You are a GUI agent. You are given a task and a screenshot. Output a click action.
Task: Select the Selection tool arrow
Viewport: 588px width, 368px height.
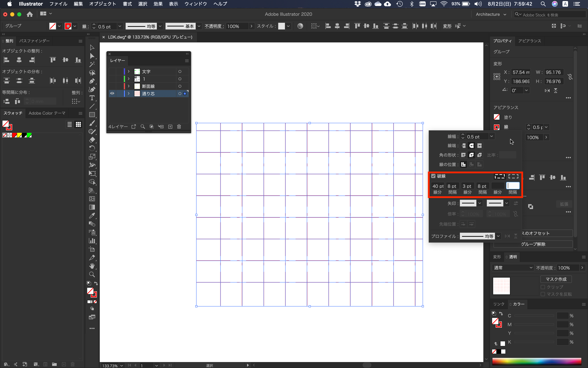click(x=92, y=47)
